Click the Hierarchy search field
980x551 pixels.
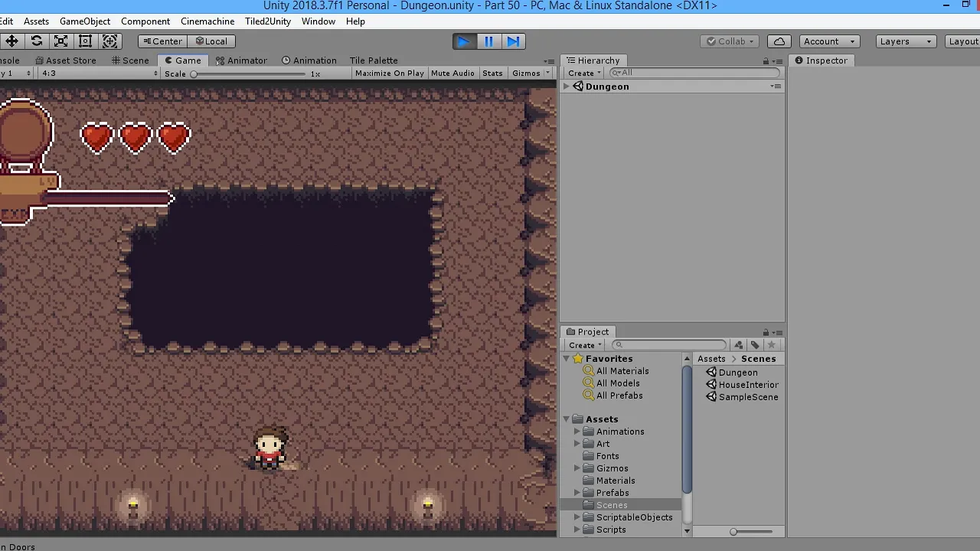pos(694,73)
